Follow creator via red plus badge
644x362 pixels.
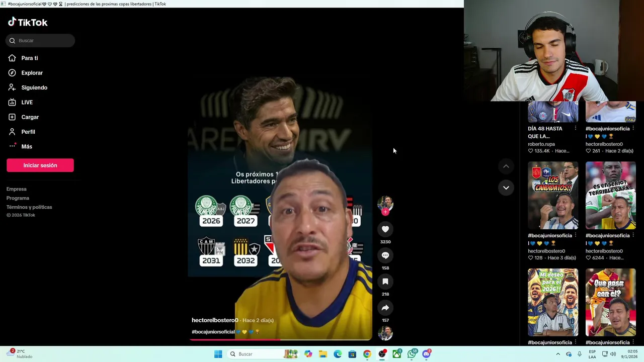[385, 212]
